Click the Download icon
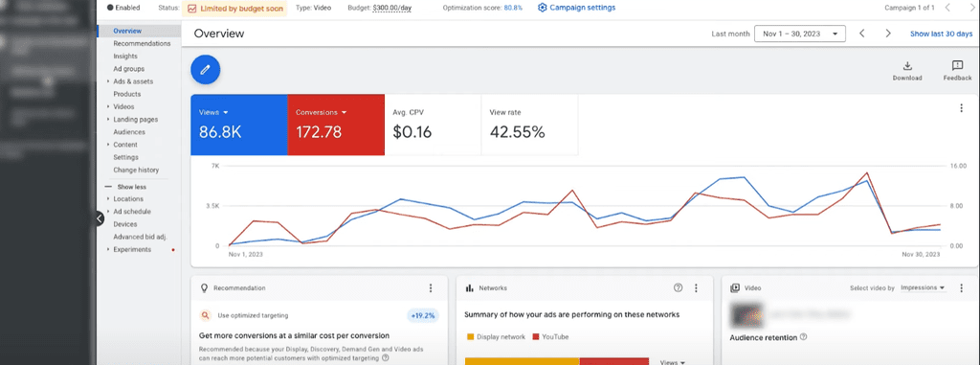Image resolution: width=980 pixels, height=365 pixels. point(907,66)
